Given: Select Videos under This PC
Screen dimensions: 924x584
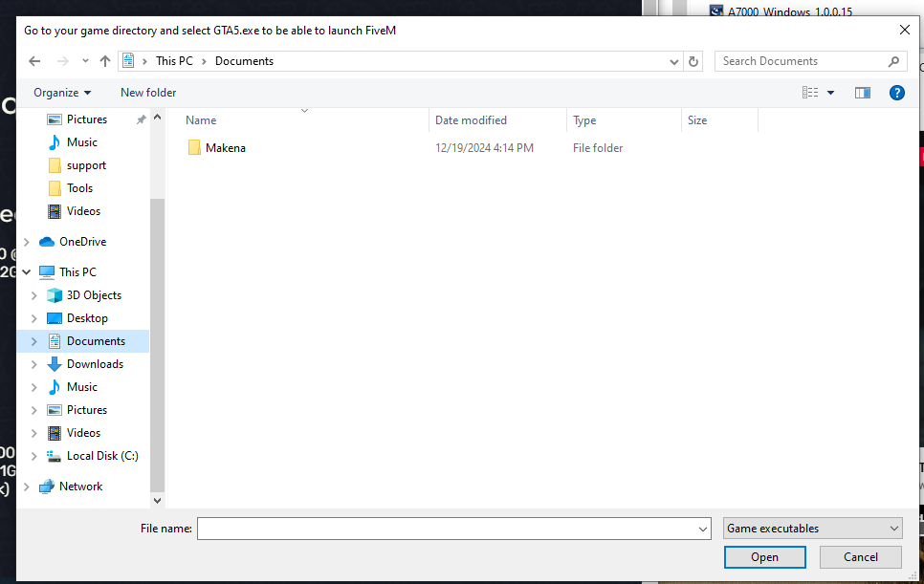Looking at the screenshot, I should (x=83, y=433).
